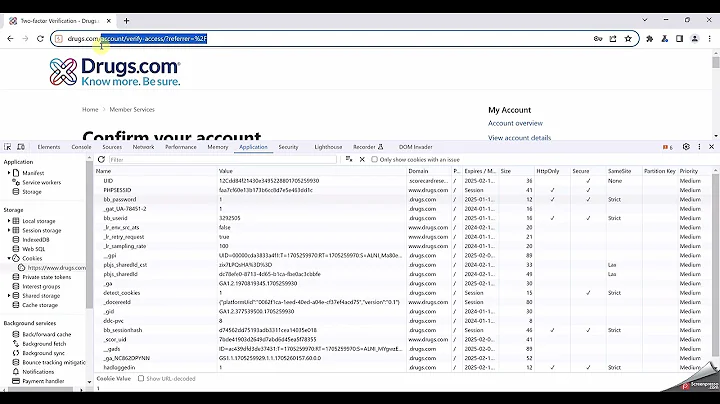Viewport: 720px width, 404px height.
Task: Open the DOM Invader tab
Action: [416, 147]
